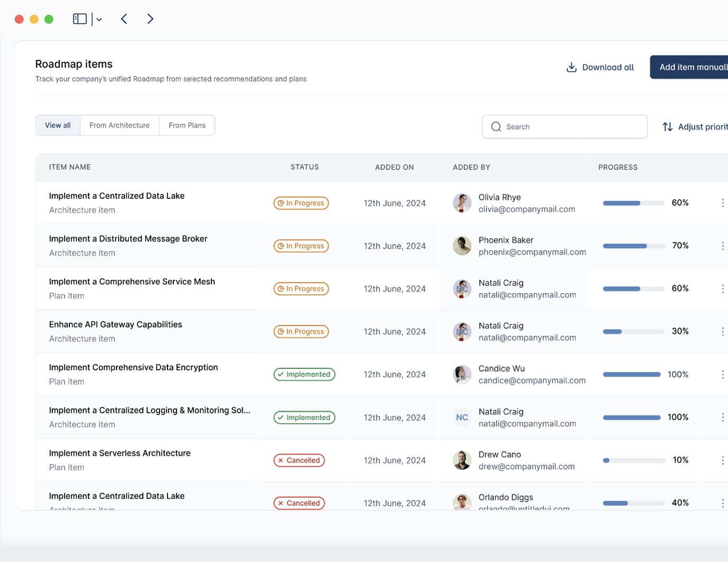Click the X icon in the Cancelled badge
Image resolution: width=728 pixels, height=562 pixels.
pyautogui.click(x=280, y=460)
